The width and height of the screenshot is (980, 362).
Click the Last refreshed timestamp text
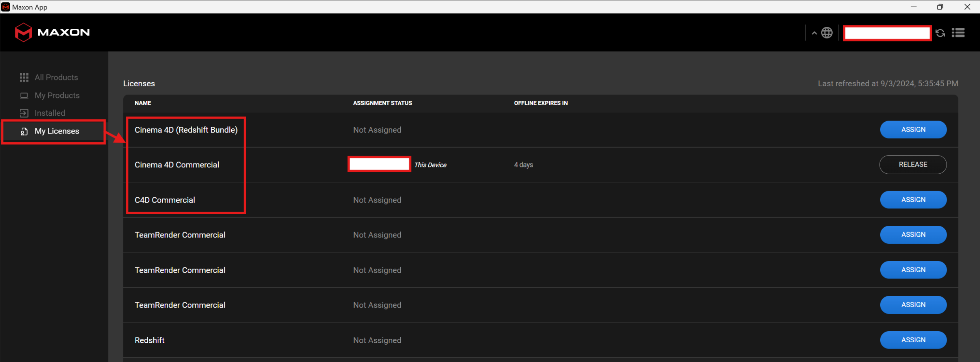coord(888,84)
